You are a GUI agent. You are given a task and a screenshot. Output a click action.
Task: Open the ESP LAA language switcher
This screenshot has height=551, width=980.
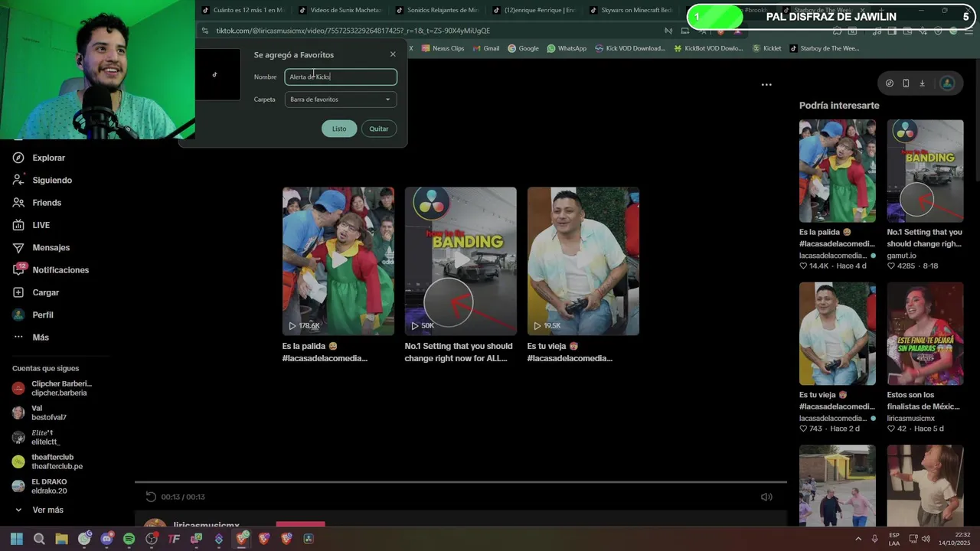[x=893, y=539]
